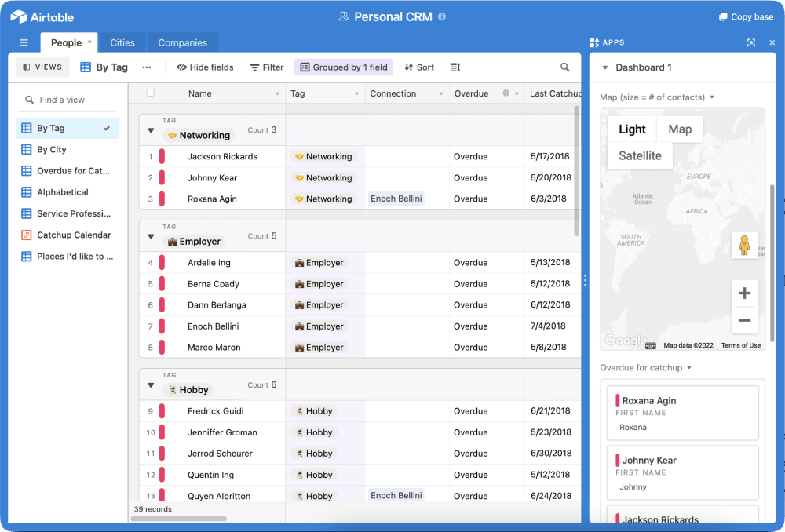Click the search magnifier in the toolbar
The height and width of the screenshot is (532, 785).
[x=564, y=67]
